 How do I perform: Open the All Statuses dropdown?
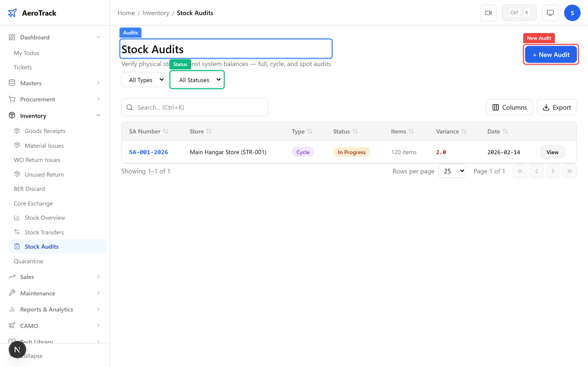197,80
